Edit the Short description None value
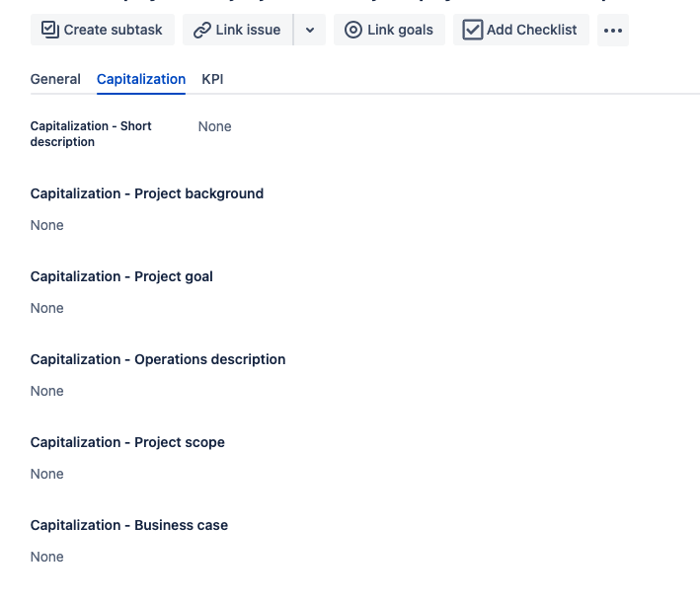Screen dimensions: 700x603 [214, 126]
